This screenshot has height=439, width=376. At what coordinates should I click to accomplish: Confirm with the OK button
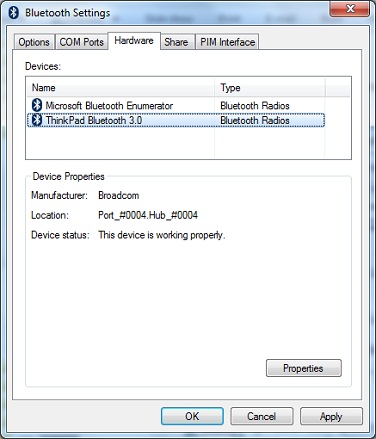point(192,416)
